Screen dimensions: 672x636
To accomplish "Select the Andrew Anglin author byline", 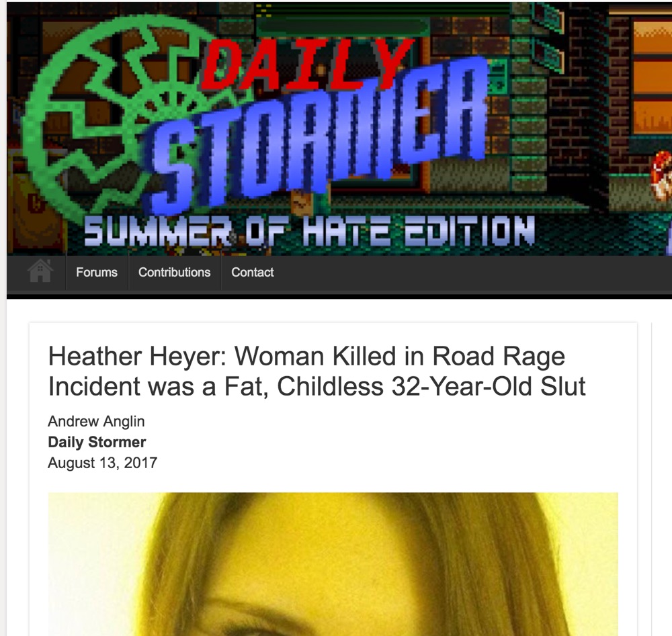I will (x=96, y=422).
